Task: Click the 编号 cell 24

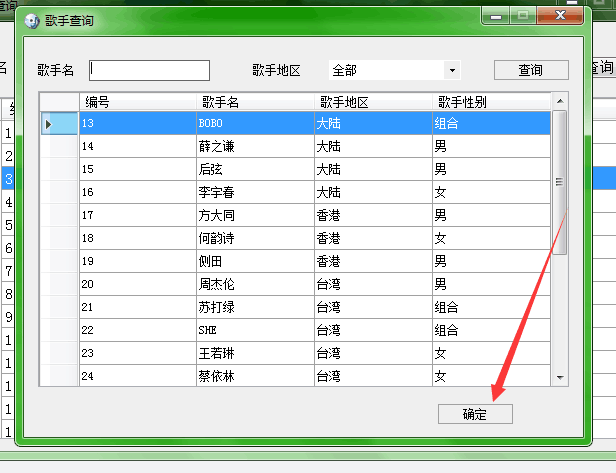Action: (x=138, y=376)
